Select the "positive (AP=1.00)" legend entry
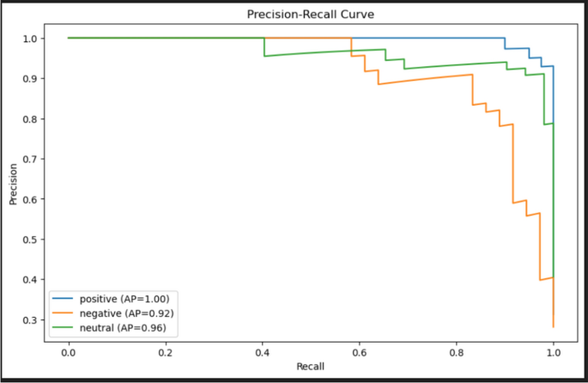The width and height of the screenshot is (588, 383). (x=130, y=299)
